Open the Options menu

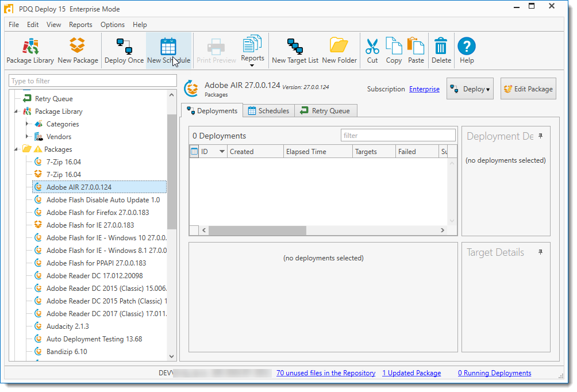coord(113,25)
